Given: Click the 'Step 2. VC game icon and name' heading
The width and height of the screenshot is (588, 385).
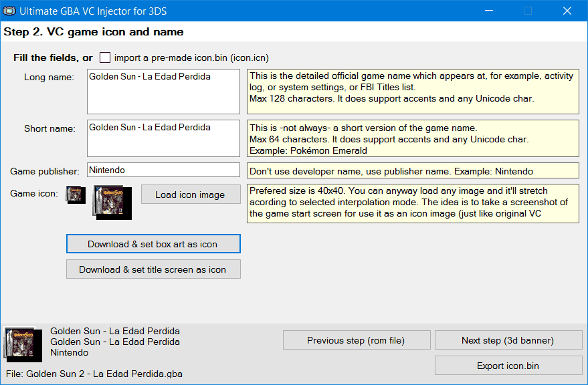Looking at the screenshot, I should 94,32.
